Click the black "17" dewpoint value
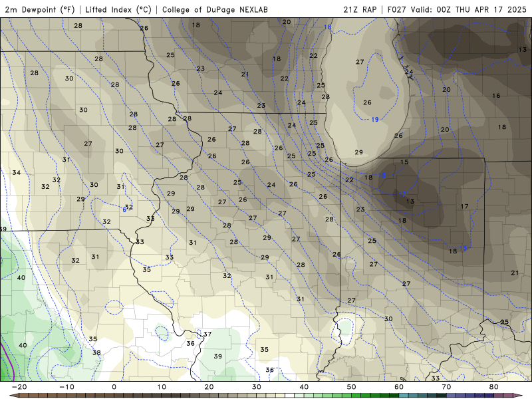The image size is (532, 399). 464,206
